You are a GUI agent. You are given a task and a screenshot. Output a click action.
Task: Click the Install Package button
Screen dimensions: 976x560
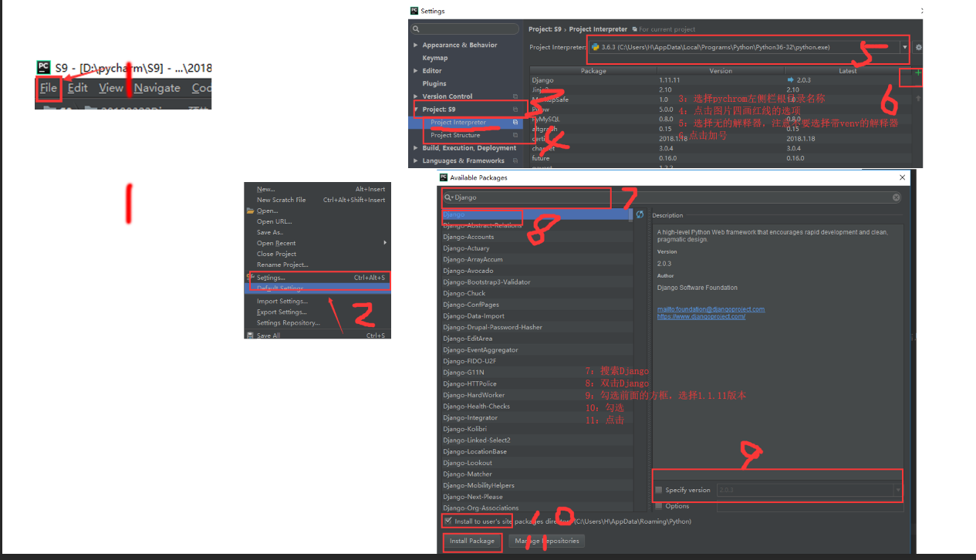tap(472, 541)
